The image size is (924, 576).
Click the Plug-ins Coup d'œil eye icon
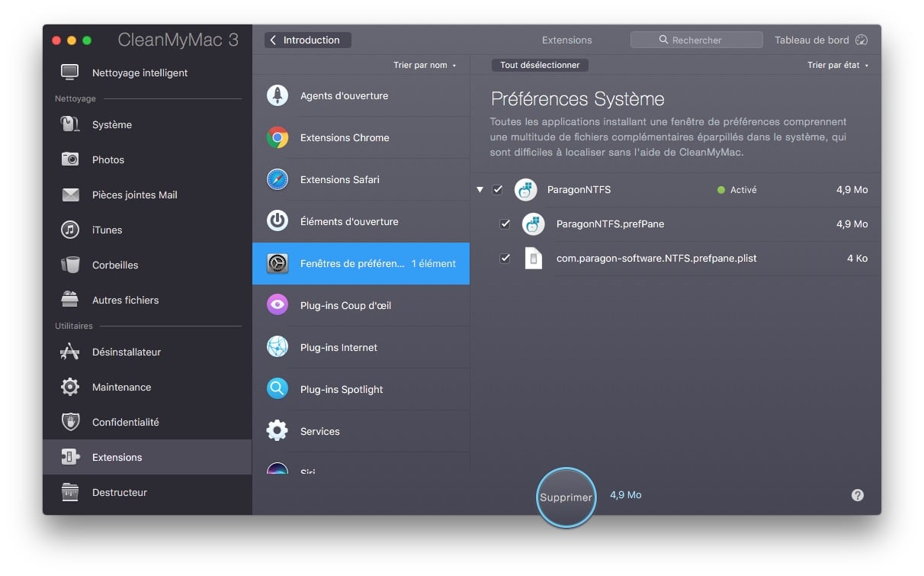pyautogui.click(x=278, y=305)
